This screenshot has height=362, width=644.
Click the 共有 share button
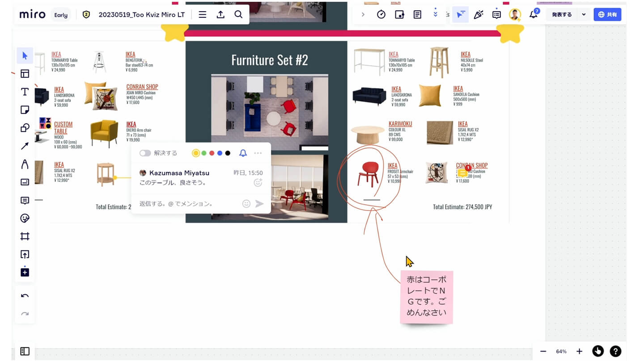coord(607,14)
